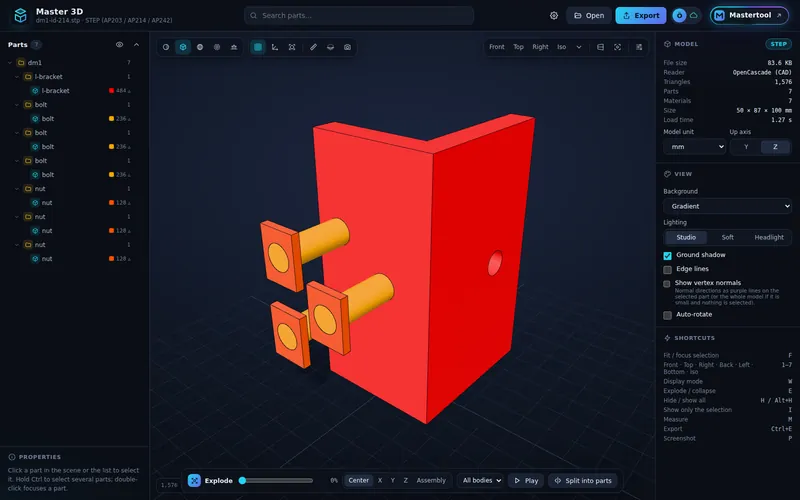Uncheck the Ground shadow checkbox
800x500 pixels.
coord(667,256)
